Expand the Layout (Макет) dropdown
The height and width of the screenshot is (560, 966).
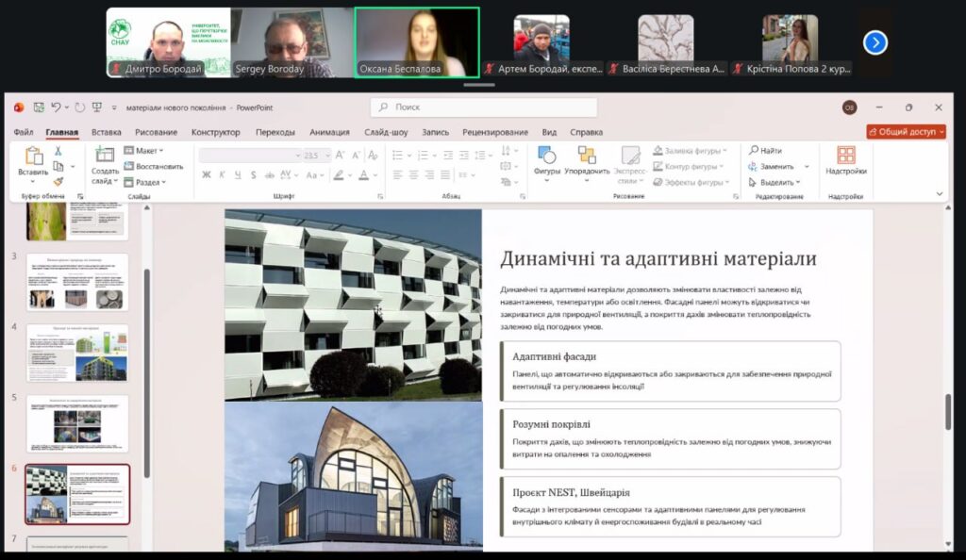coord(143,151)
